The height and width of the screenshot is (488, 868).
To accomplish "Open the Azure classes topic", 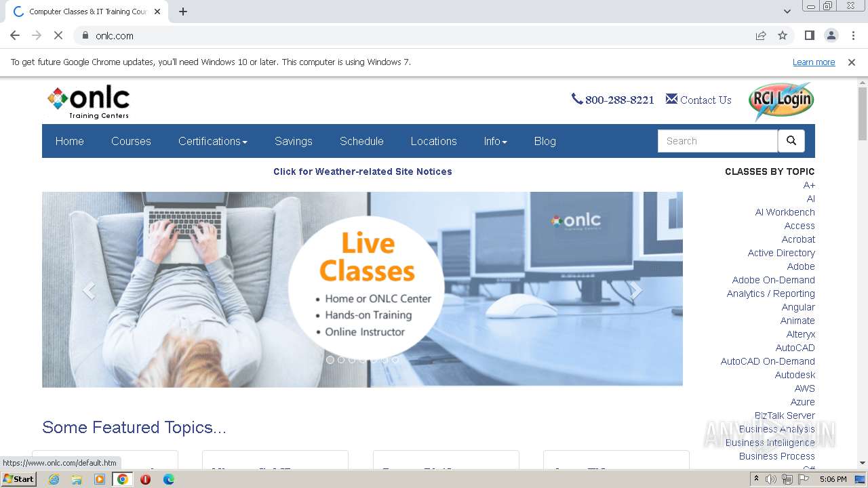I will (x=803, y=402).
